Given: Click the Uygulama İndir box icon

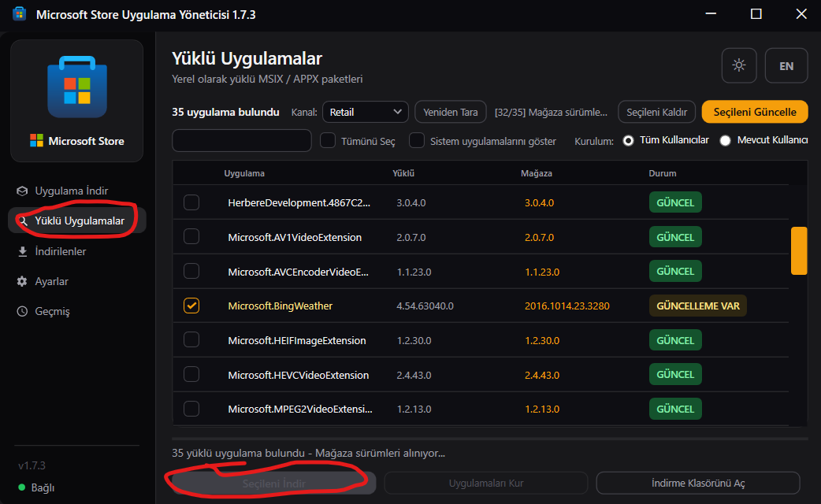Looking at the screenshot, I should [x=22, y=191].
